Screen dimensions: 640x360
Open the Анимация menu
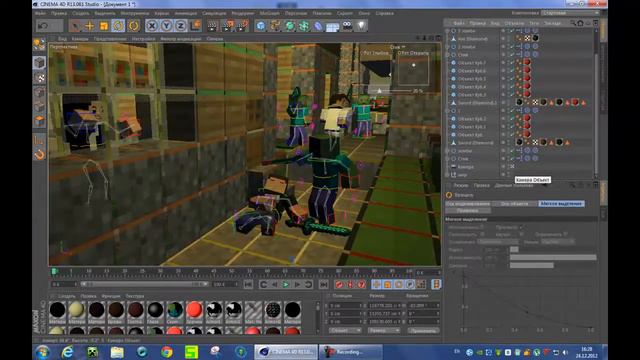tap(186, 13)
